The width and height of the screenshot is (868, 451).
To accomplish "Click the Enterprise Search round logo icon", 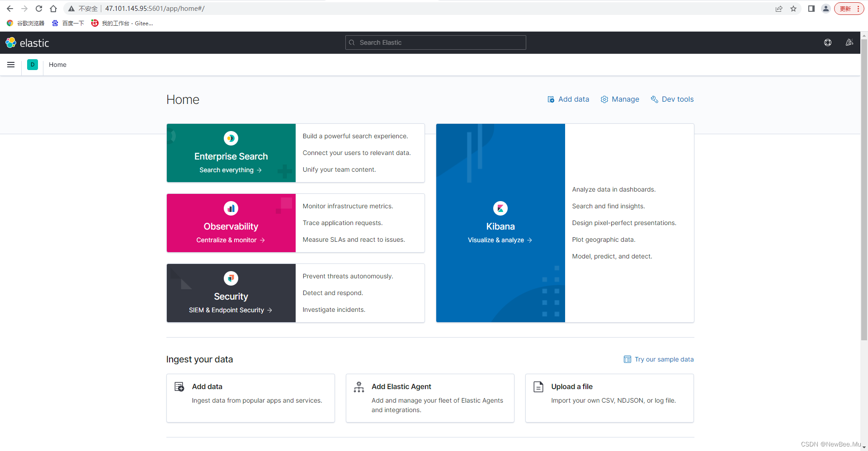I will [231, 138].
